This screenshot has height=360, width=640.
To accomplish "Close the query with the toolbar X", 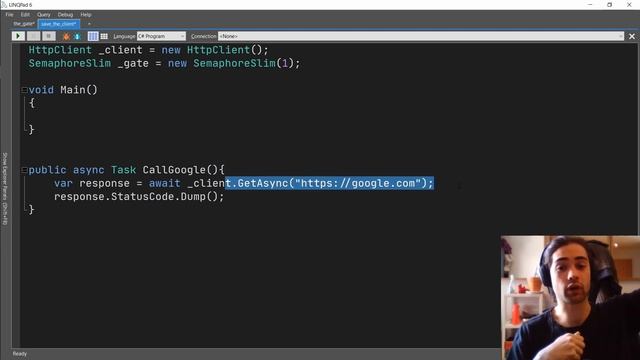I will tap(632, 36).
